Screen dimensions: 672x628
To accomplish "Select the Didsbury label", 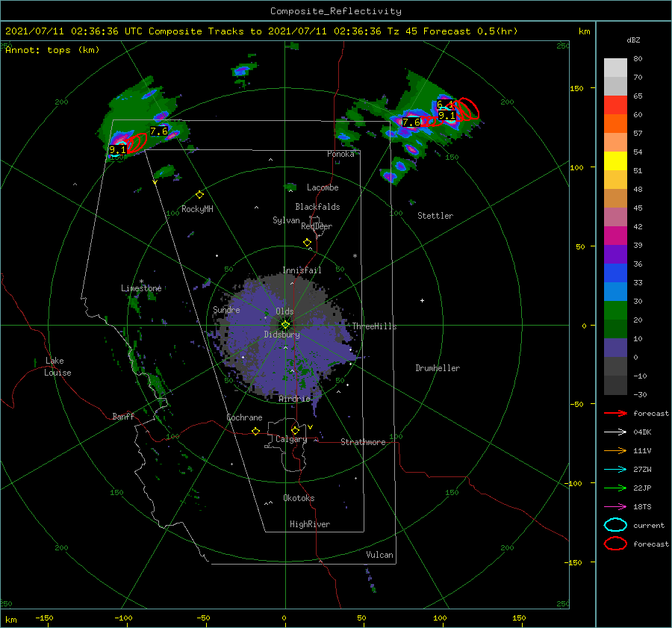I will tap(282, 335).
